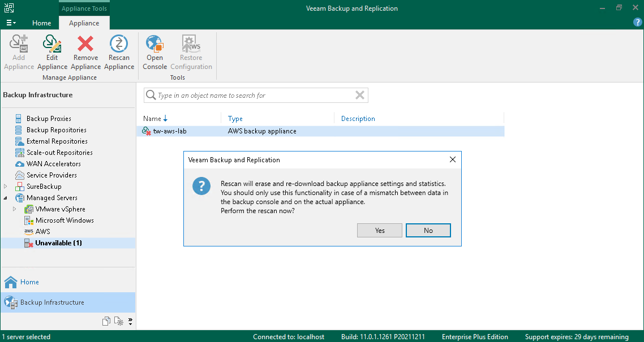Click the VMware vSphere icon

(28, 209)
